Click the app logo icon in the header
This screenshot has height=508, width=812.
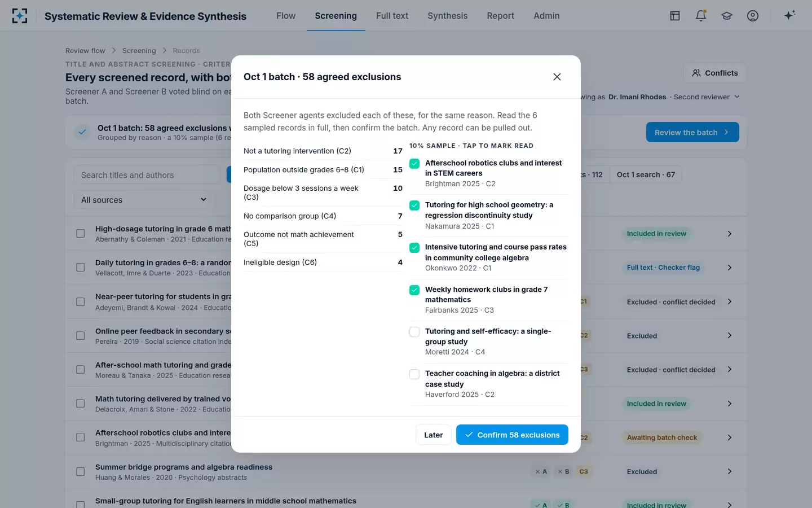pos(20,16)
